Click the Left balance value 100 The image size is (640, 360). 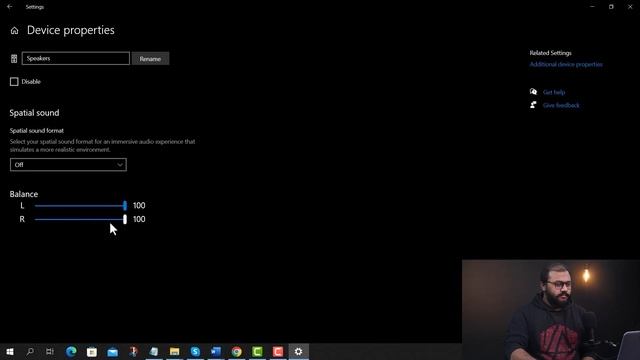click(139, 205)
